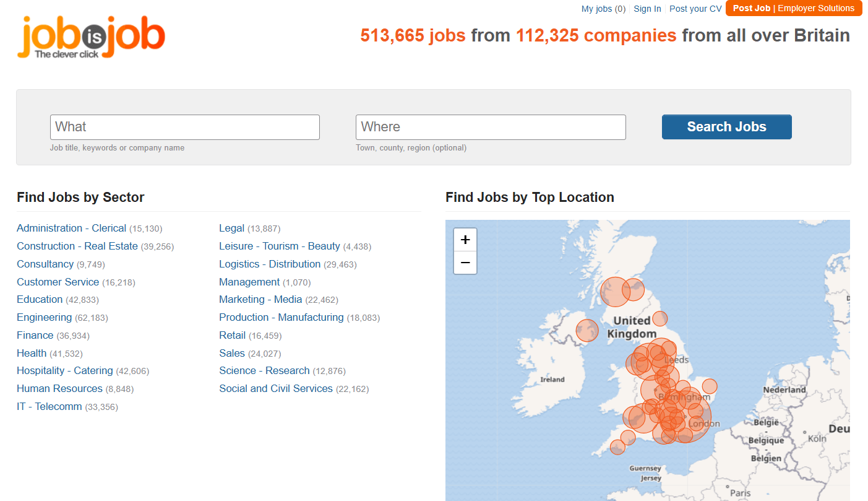868x501 pixels.
Task: Browse Legal sector jobs
Action: (x=232, y=228)
